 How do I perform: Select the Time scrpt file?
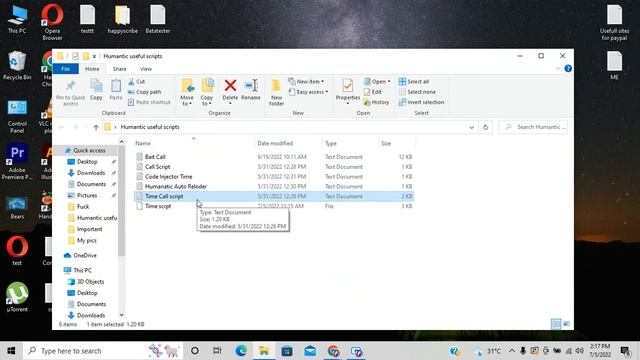[274, 206]
